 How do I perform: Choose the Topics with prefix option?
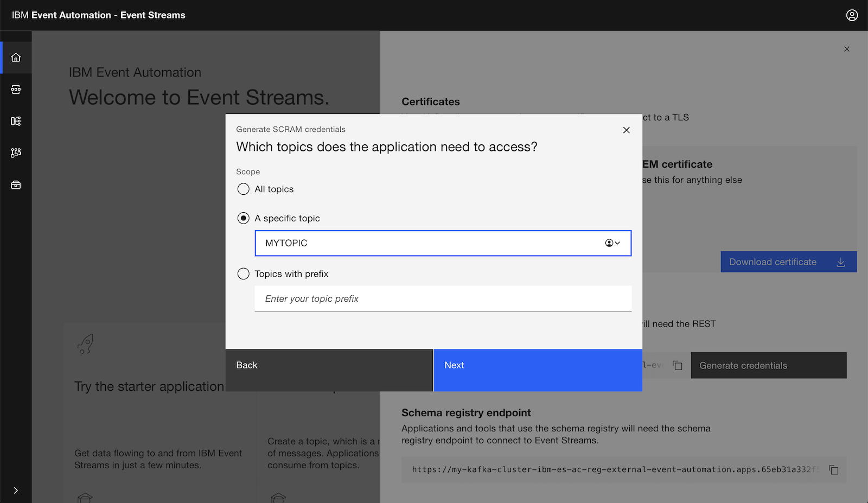(x=244, y=274)
